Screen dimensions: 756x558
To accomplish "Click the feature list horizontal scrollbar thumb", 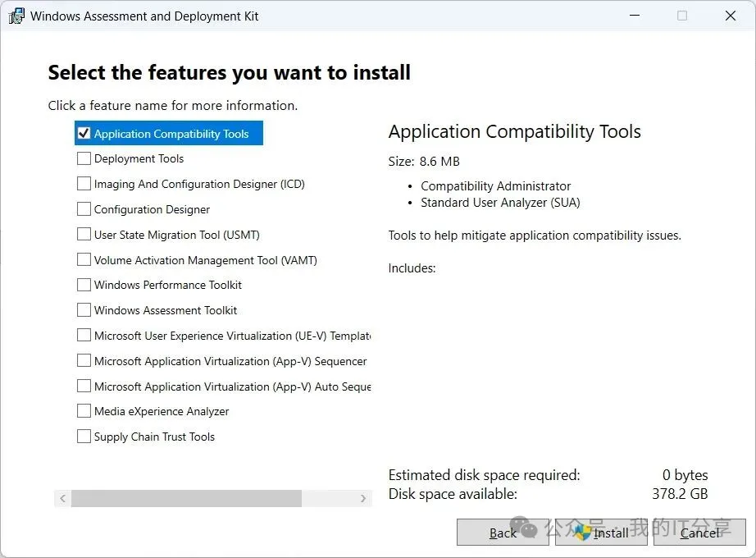I will (186, 498).
